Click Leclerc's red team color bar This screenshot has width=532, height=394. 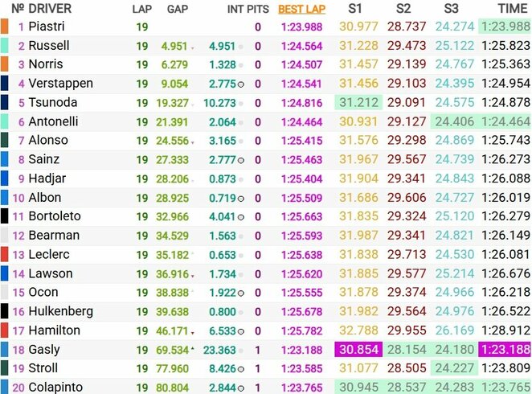[5, 255]
